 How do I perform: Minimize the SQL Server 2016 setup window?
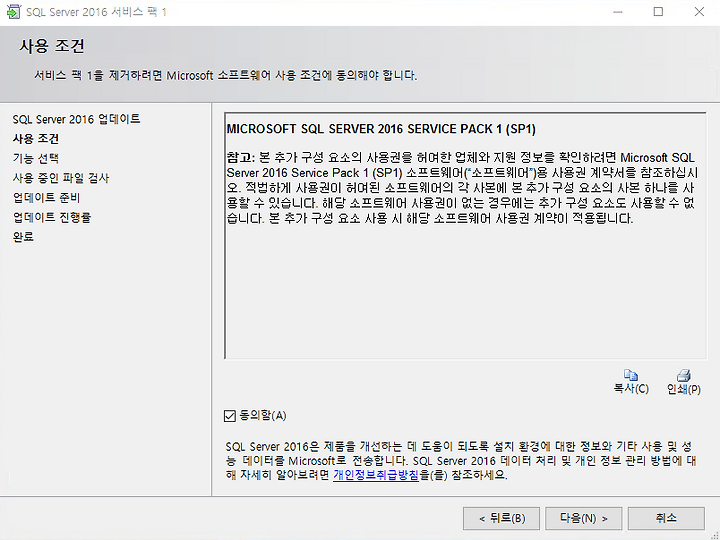tap(618, 12)
